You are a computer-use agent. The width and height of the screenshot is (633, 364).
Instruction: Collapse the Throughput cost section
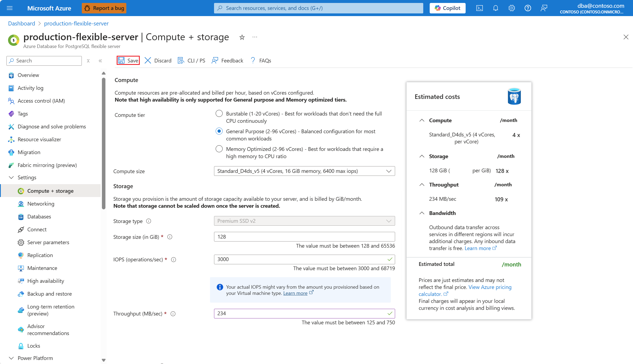click(x=422, y=185)
